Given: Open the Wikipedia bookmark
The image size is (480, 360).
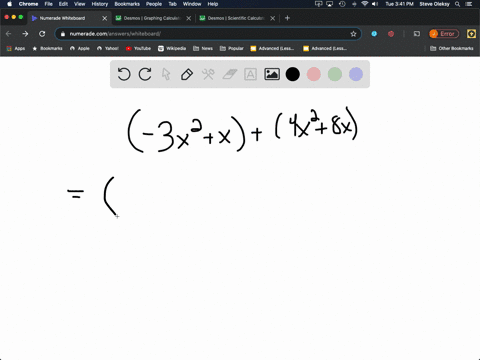Looking at the screenshot, I should (x=172, y=48).
